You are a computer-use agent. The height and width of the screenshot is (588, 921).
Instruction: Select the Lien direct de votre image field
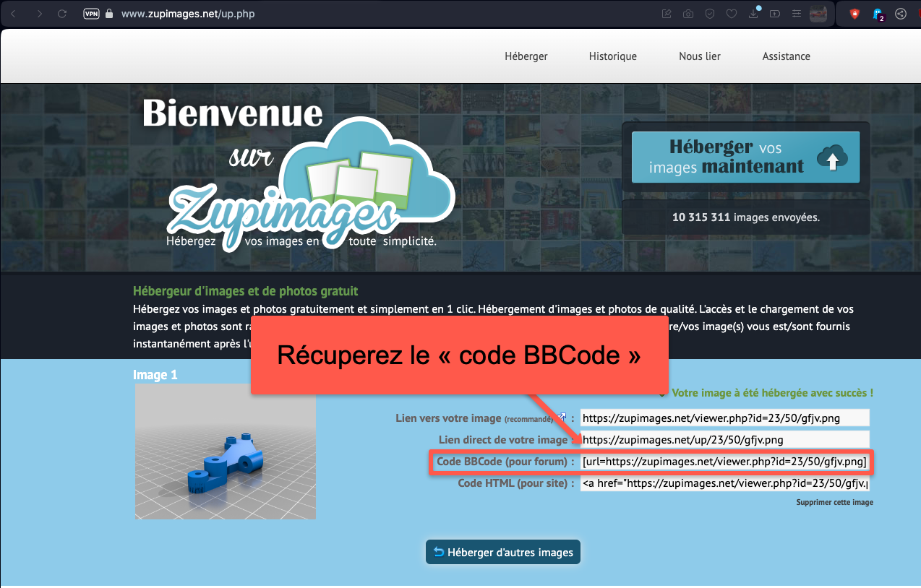tap(724, 439)
